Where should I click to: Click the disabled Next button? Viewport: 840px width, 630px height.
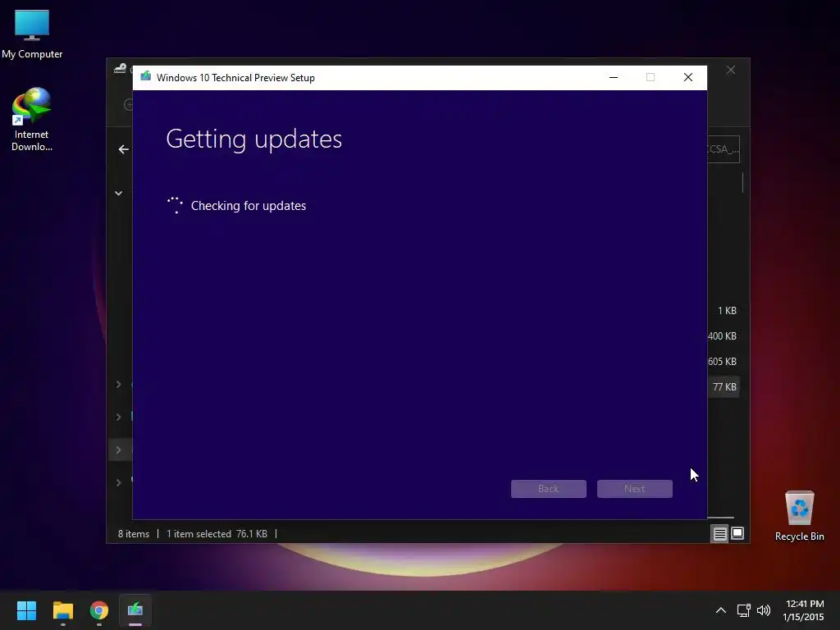coord(635,489)
